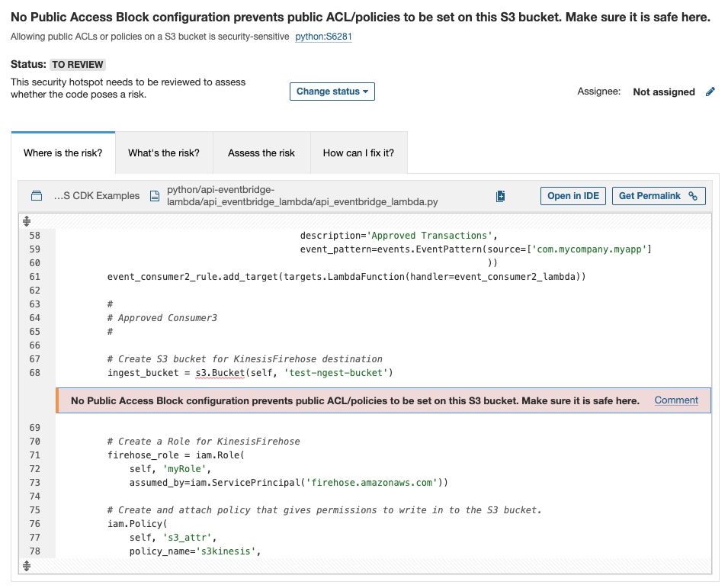The image size is (728, 588).
Task: Click the event_consumer2_rule.add_target code line
Action: click(x=346, y=277)
